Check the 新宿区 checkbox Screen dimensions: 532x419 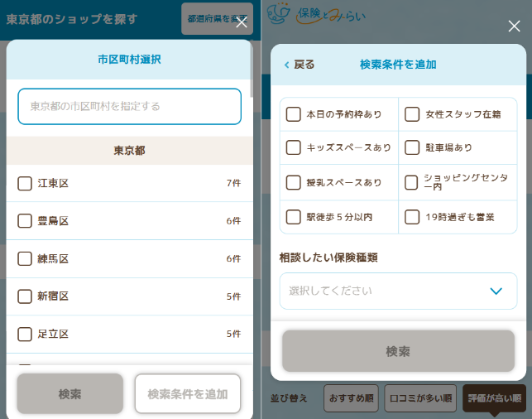point(25,296)
